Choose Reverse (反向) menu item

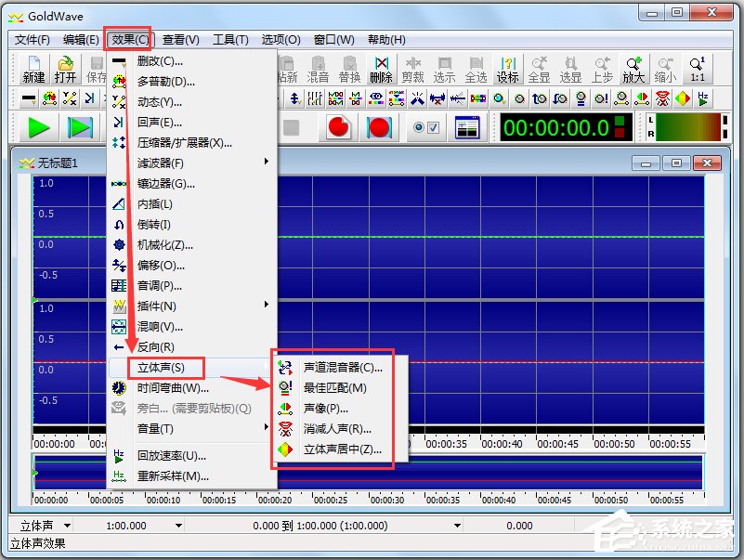(x=191, y=347)
